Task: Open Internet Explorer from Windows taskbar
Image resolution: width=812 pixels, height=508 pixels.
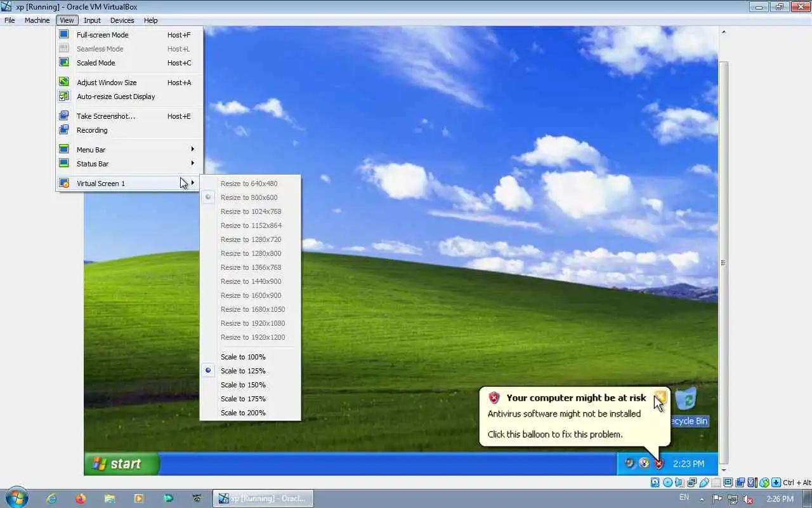Action: (51, 498)
